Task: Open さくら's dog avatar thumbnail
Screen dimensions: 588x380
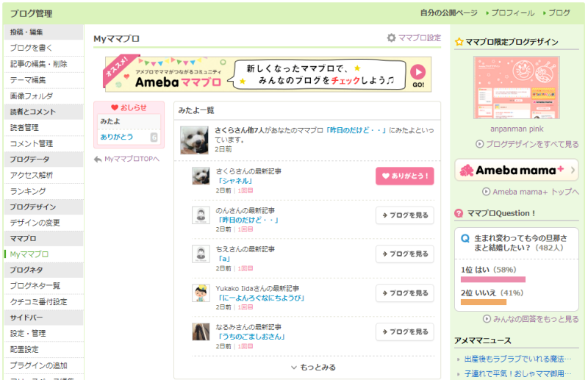Action: click(201, 176)
